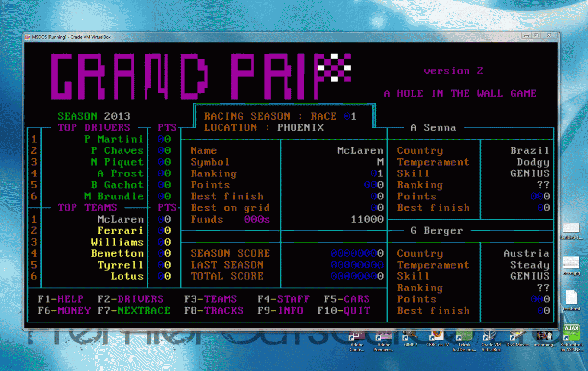Choose the F3-TEAMS menu option
The height and width of the screenshot is (371, 588).
pos(210,299)
